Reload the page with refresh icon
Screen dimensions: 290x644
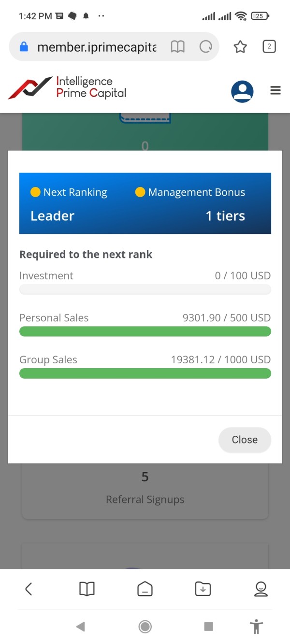pyautogui.click(x=206, y=47)
